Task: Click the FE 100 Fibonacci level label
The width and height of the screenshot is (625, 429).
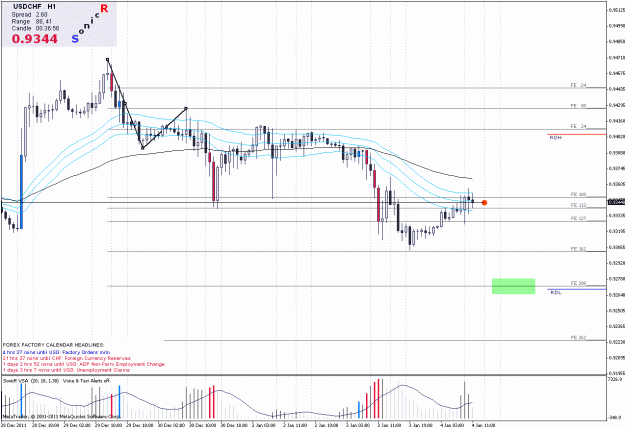Action: pos(578,194)
